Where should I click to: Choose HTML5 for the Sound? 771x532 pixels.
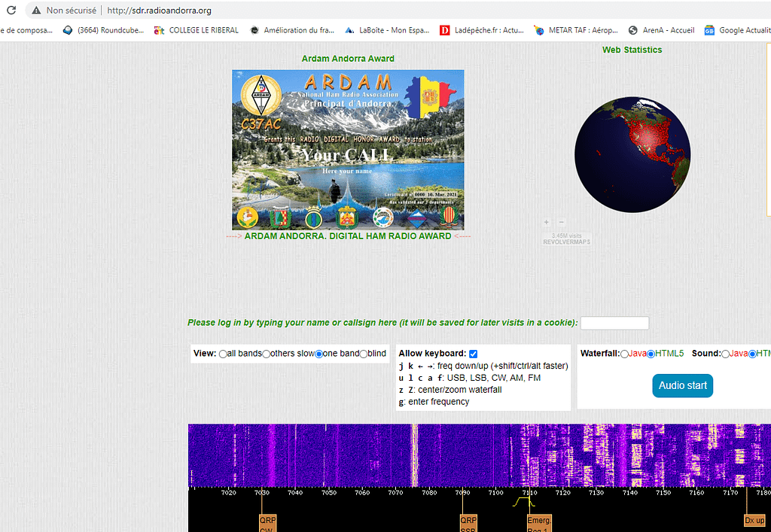click(x=752, y=354)
